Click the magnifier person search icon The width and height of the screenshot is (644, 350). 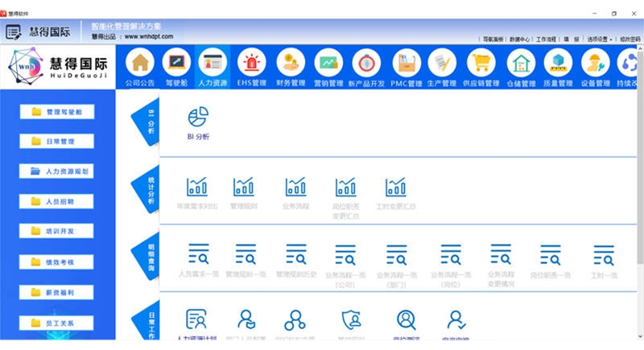pyautogui.click(x=407, y=320)
